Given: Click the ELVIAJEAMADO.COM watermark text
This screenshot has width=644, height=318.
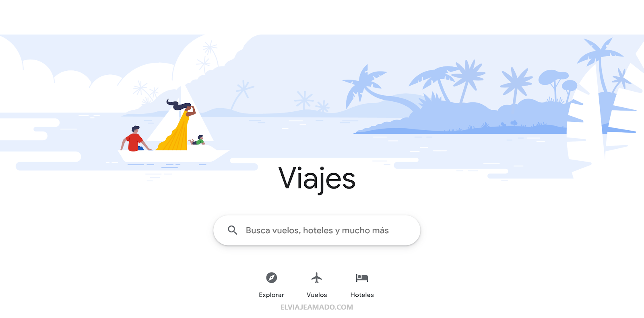Looking at the screenshot, I should click(x=317, y=307).
